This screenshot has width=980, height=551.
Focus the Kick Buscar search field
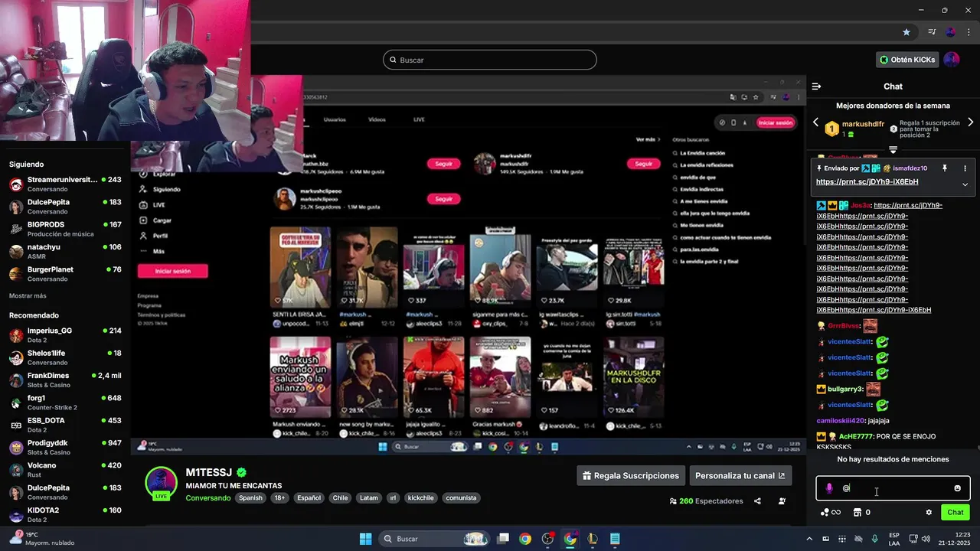(490, 60)
